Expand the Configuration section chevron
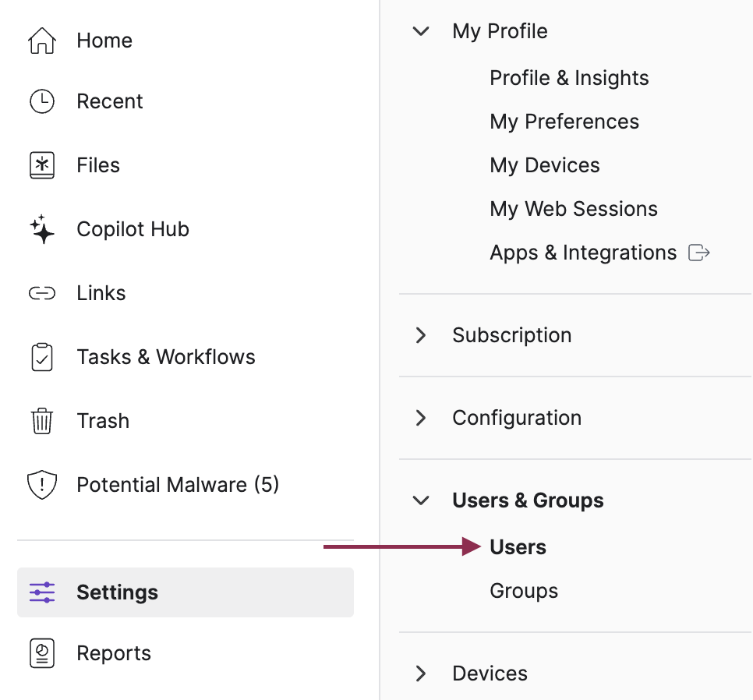The image size is (753, 700). tap(421, 418)
